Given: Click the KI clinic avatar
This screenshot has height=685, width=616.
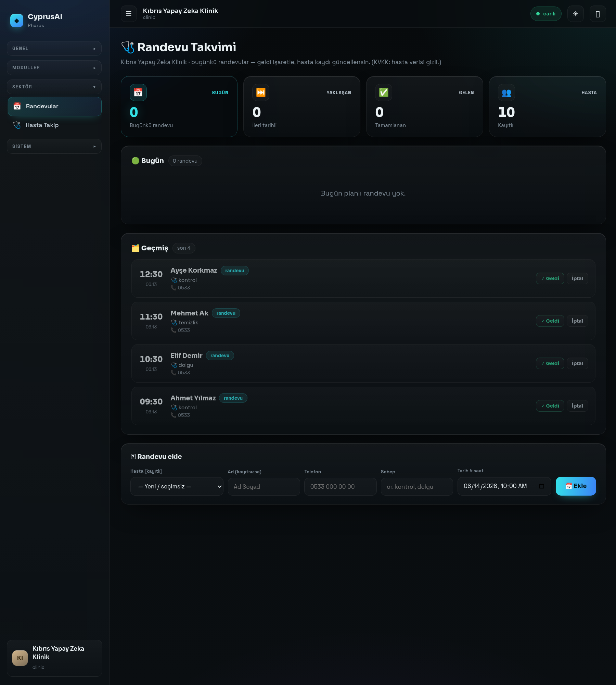Looking at the screenshot, I should click(x=20, y=658).
